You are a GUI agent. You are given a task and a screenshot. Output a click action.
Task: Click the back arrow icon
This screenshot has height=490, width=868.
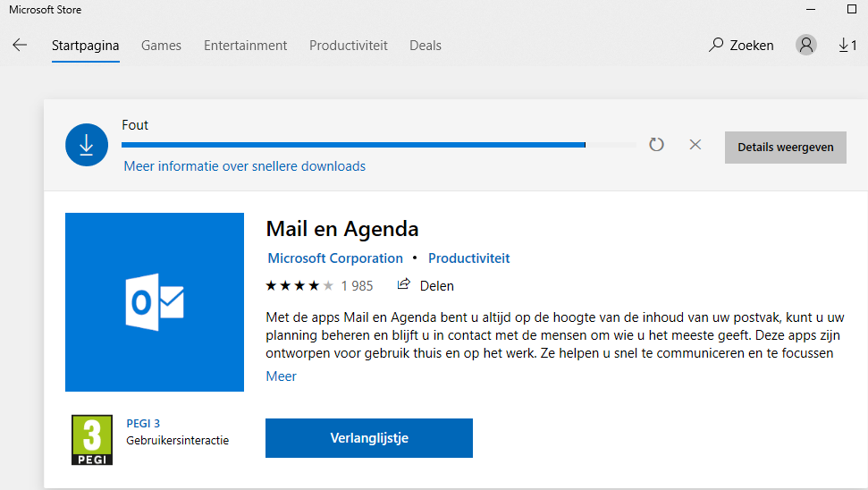tap(20, 45)
